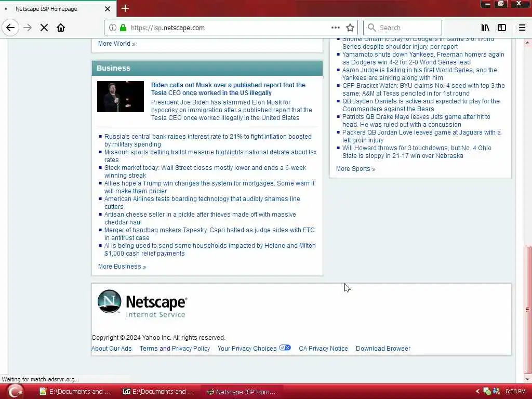Image resolution: width=532 pixels, height=399 pixels.
Task: Open the Packers QB Jordan Love story
Action: [x=421, y=136]
